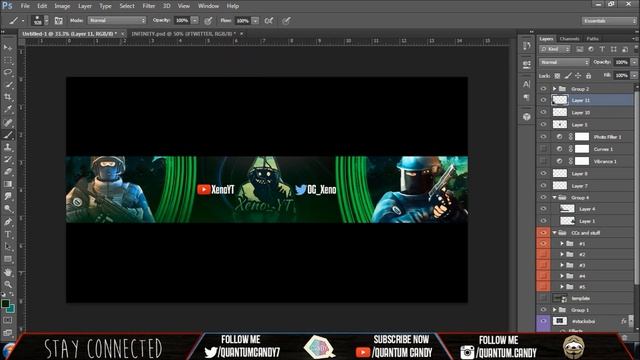The height and width of the screenshot is (360, 640).
Task: Lock transparent pixels in Layers panel
Action: tap(557, 76)
